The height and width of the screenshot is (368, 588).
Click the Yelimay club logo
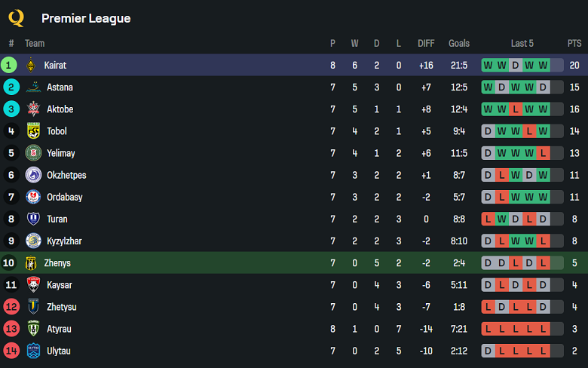pyautogui.click(x=32, y=153)
